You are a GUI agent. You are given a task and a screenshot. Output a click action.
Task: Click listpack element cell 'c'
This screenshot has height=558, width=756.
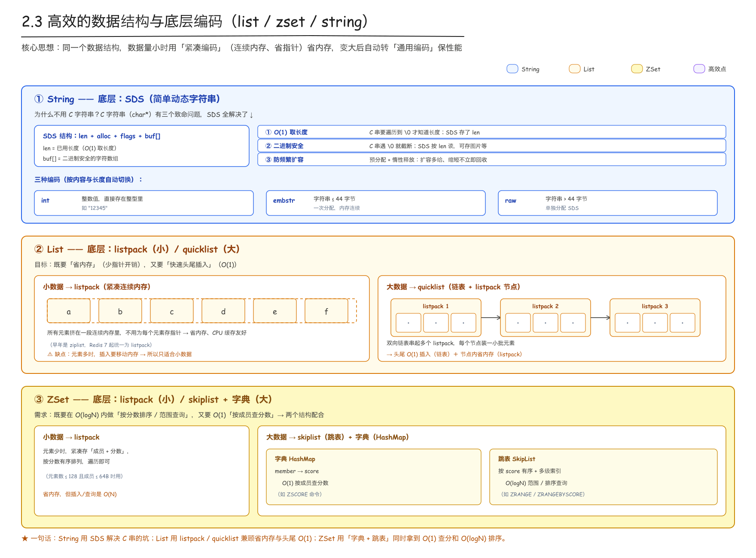pos(172,311)
